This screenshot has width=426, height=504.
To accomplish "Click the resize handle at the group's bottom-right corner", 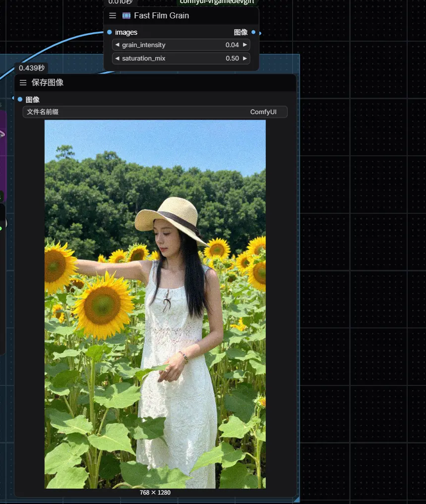I will (x=296, y=500).
